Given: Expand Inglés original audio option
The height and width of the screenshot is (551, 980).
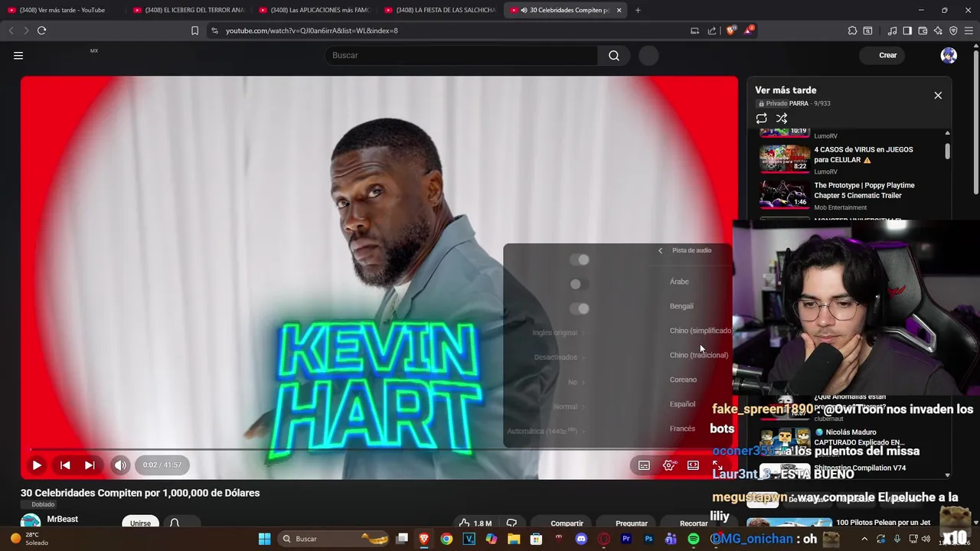Looking at the screenshot, I should click(x=559, y=333).
